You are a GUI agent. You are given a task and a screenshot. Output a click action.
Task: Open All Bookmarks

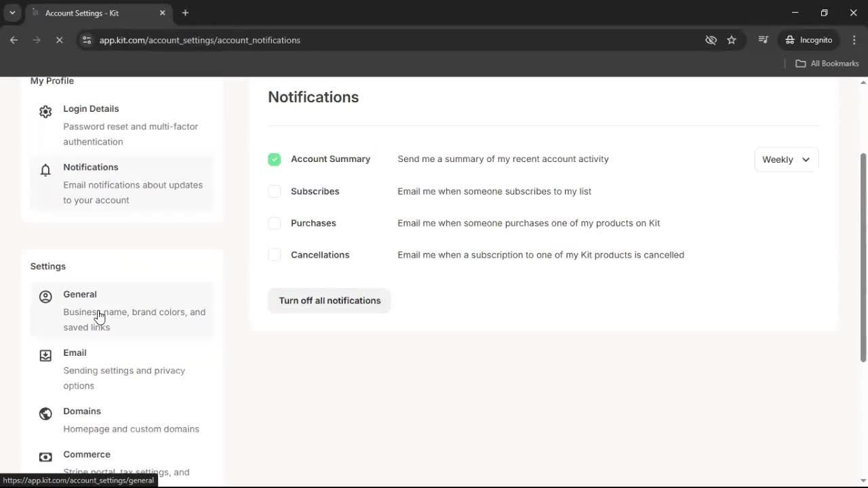[x=827, y=63]
